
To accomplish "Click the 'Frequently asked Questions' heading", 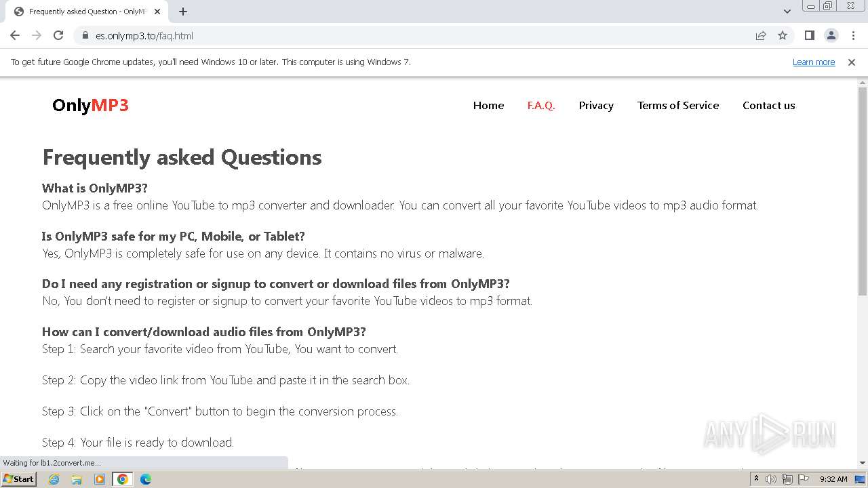I will point(182,157).
